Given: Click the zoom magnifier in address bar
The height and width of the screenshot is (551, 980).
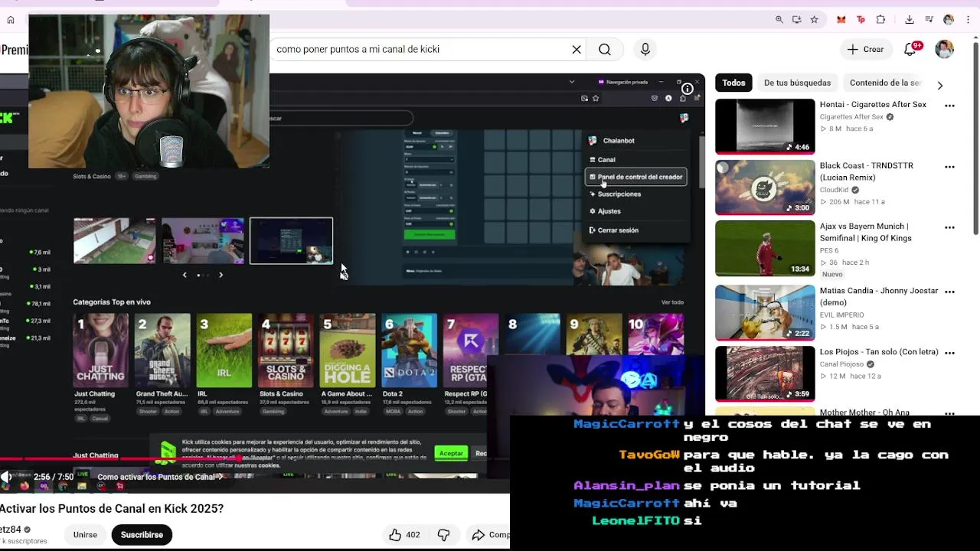Looking at the screenshot, I should click(779, 20).
